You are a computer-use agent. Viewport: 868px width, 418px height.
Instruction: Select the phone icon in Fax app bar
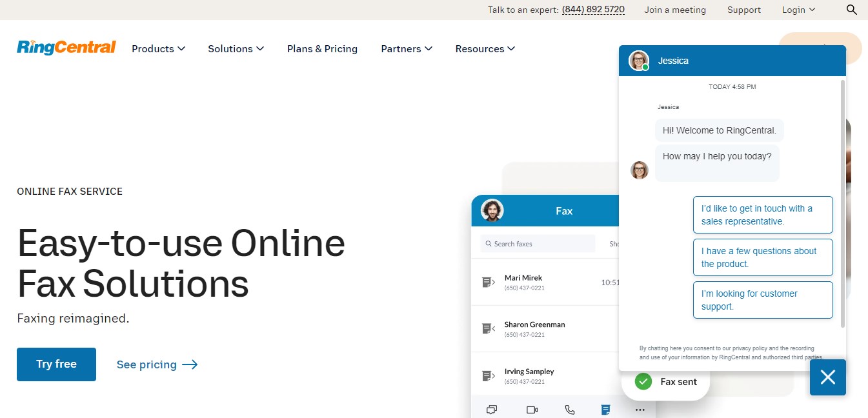pyautogui.click(x=570, y=410)
